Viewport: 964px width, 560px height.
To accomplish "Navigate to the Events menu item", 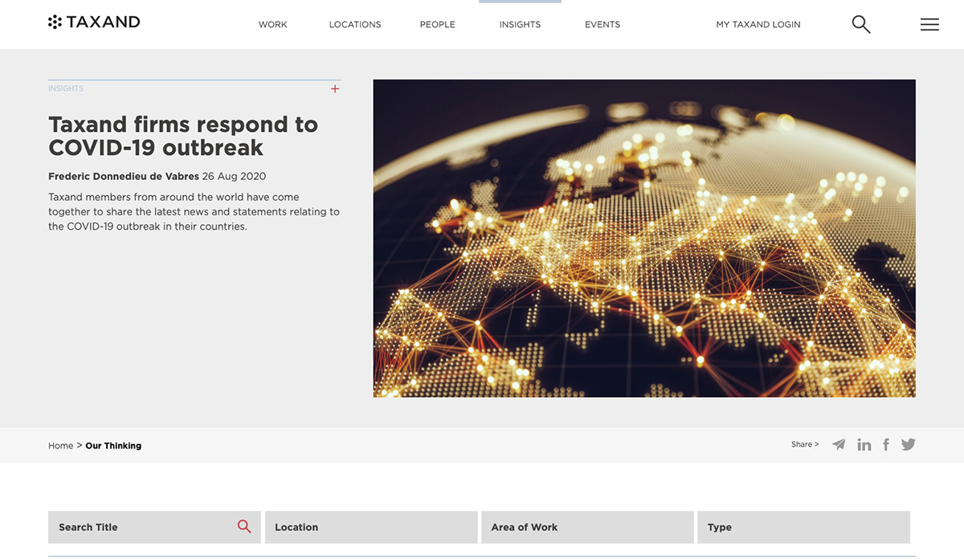I will tap(602, 25).
